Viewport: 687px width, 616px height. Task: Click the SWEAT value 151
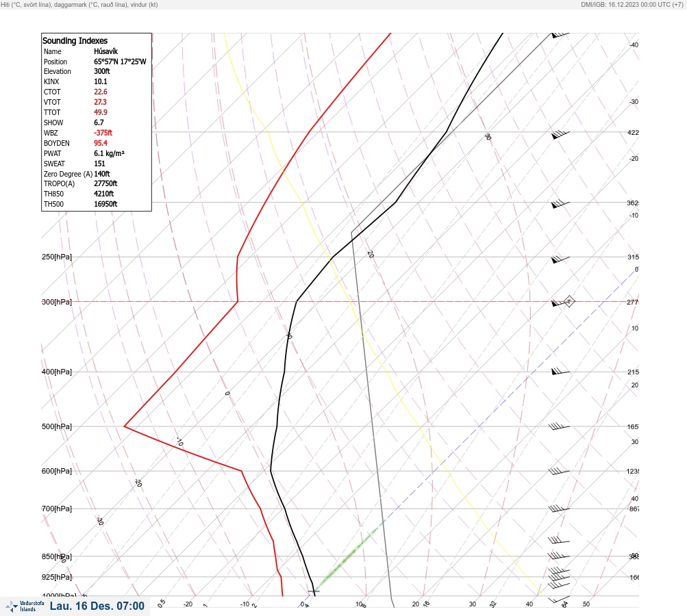[x=99, y=164]
